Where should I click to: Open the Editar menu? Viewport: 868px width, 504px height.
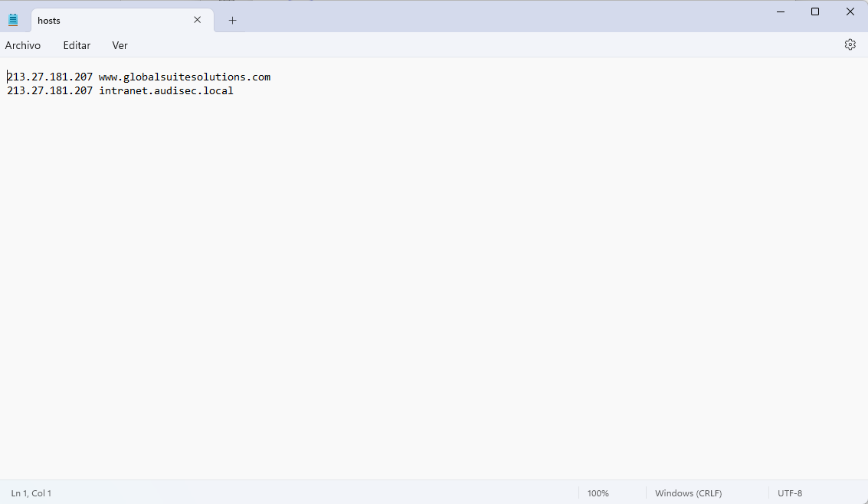[x=77, y=45]
